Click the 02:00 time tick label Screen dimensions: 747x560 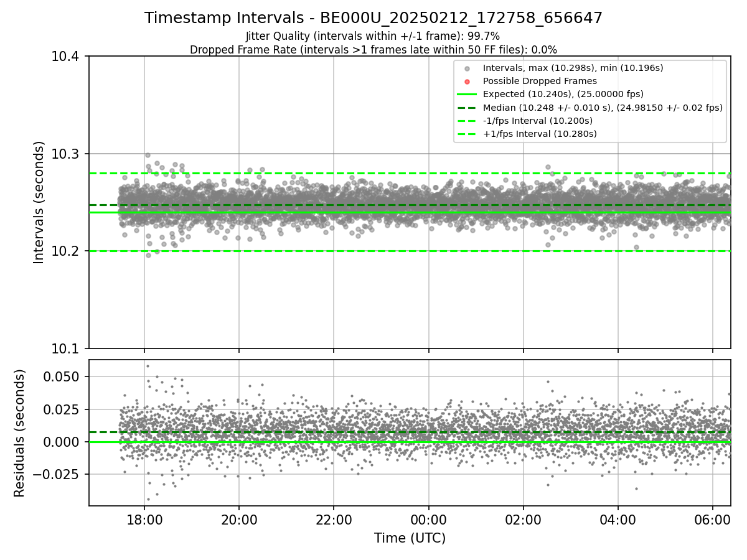point(523,519)
